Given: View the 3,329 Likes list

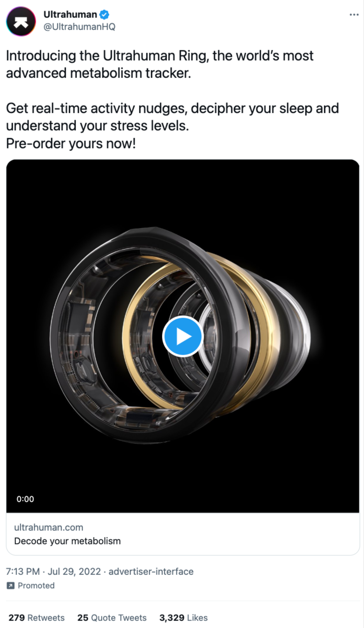Looking at the screenshot, I should click(x=183, y=618).
